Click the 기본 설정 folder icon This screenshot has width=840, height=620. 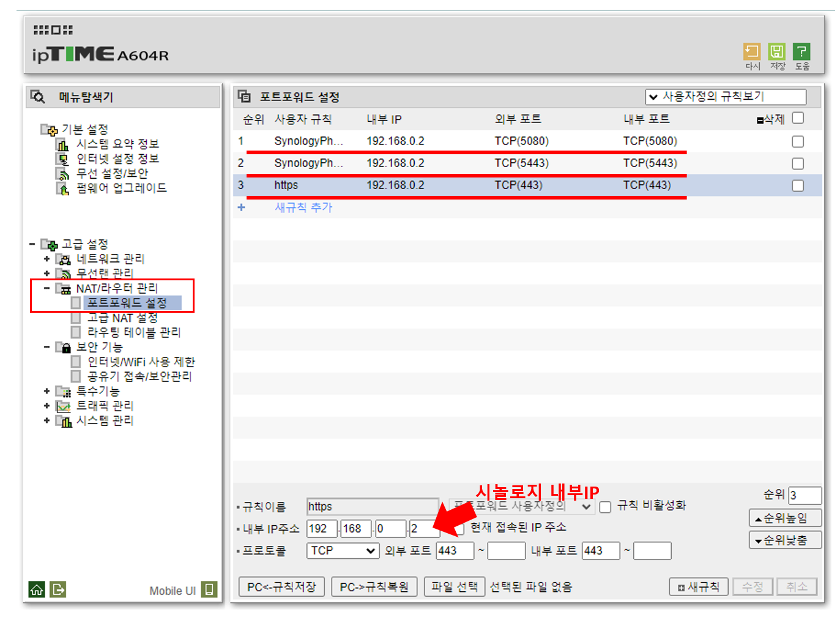click(x=49, y=130)
